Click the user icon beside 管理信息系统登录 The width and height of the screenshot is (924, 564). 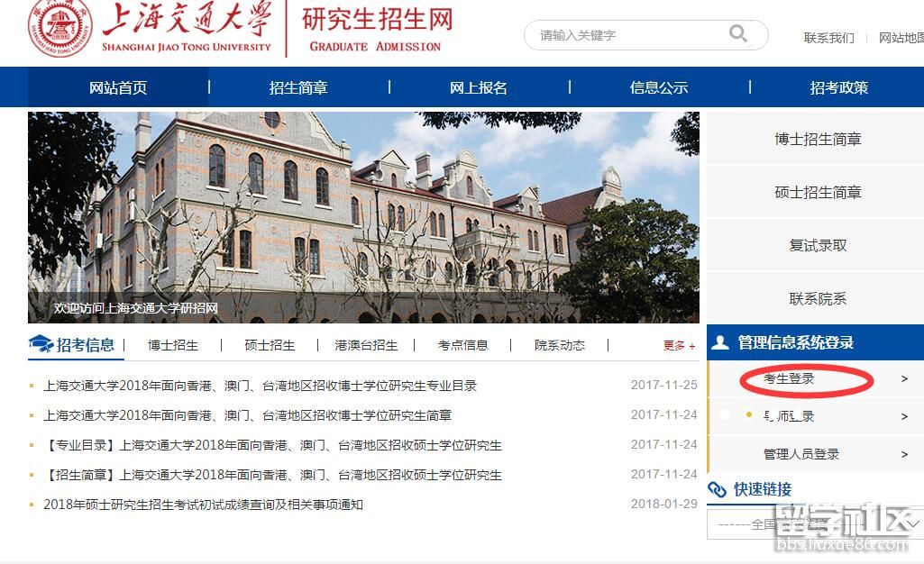coord(719,342)
